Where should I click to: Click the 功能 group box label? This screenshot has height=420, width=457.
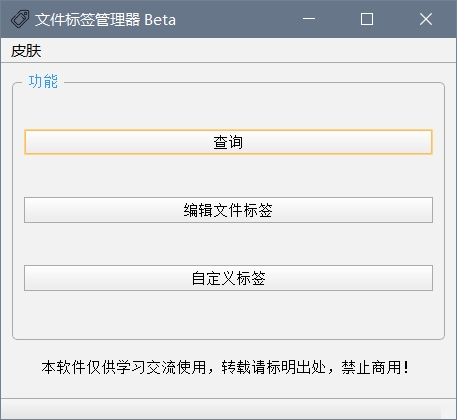pyautogui.click(x=43, y=82)
